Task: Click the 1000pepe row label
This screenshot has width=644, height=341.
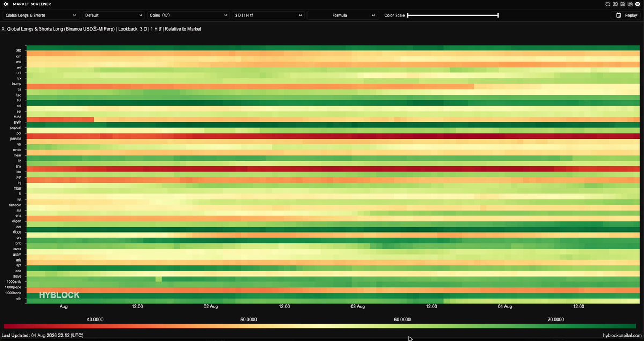Action: click(x=13, y=287)
